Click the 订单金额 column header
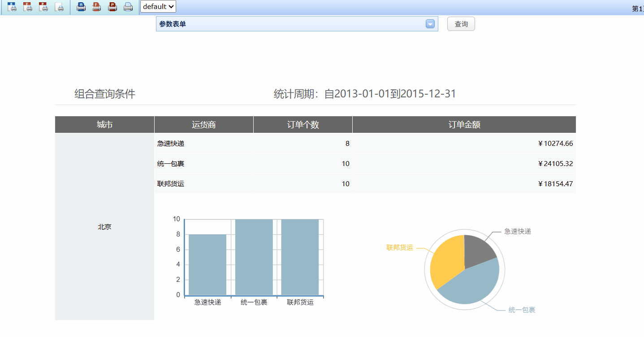 [464, 125]
